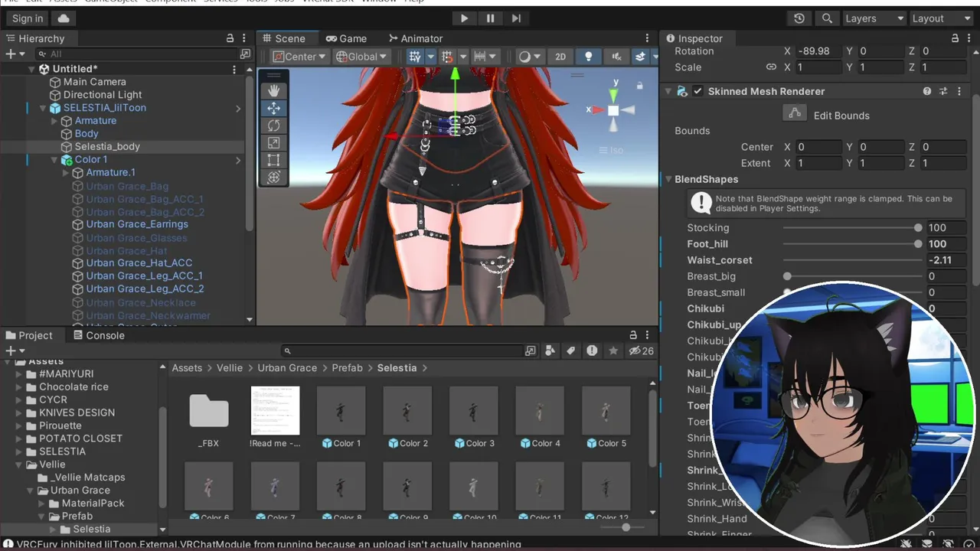The height and width of the screenshot is (551, 980).
Task: Open the Layers dropdown
Action: 874,18
